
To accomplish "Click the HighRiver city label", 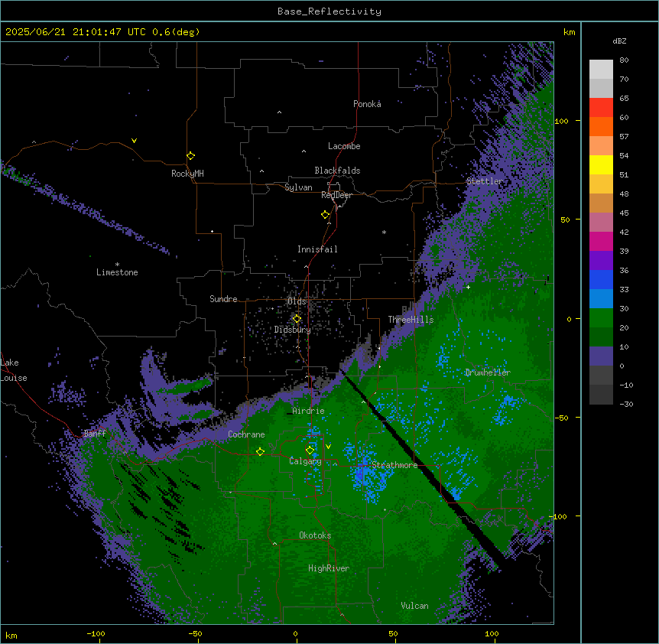I will click(329, 568).
